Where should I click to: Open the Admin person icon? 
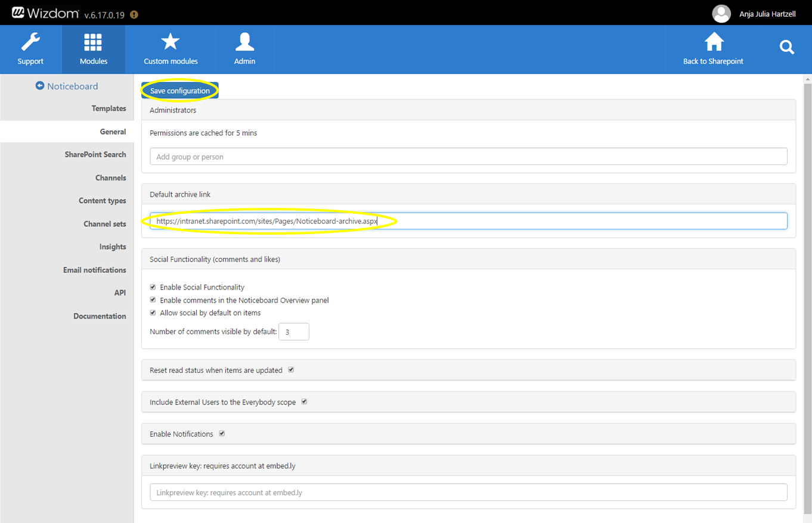pos(244,43)
